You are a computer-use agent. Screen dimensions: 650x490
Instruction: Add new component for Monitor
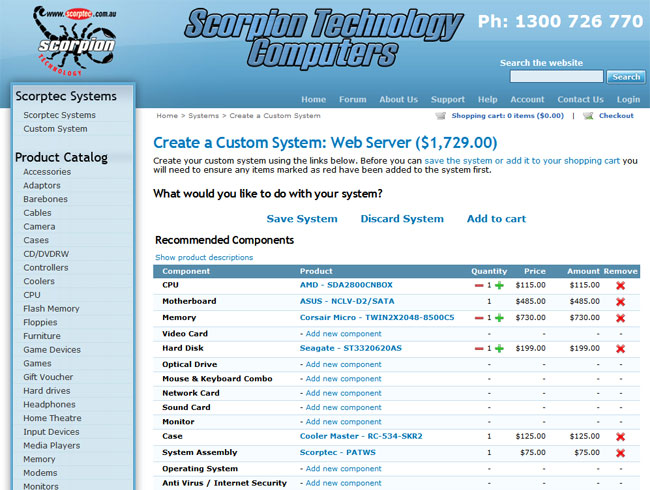point(343,422)
